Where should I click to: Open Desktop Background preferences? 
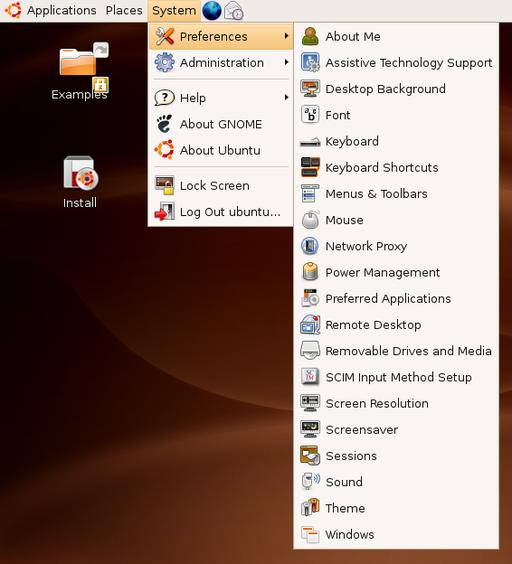[x=396, y=89]
